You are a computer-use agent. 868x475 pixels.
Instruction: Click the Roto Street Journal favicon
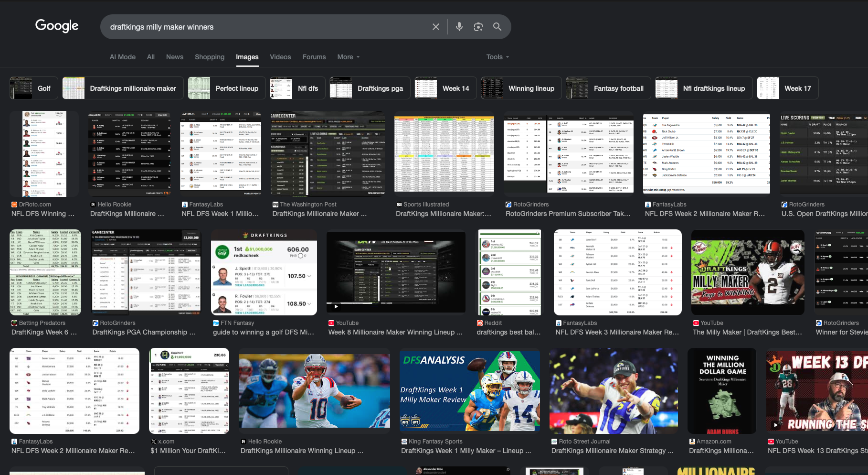click(554, 442)
